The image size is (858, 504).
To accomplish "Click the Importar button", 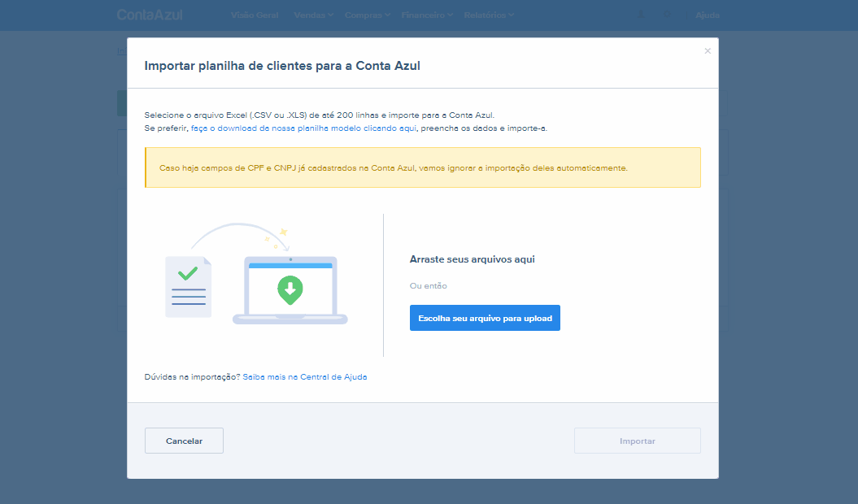I will (638, 441).
